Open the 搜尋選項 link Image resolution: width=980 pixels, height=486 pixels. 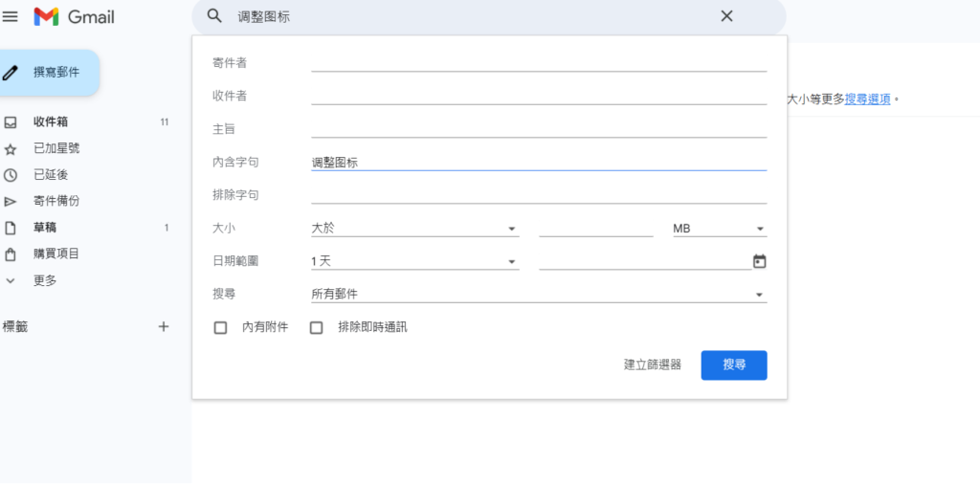[x=867, y=99]
